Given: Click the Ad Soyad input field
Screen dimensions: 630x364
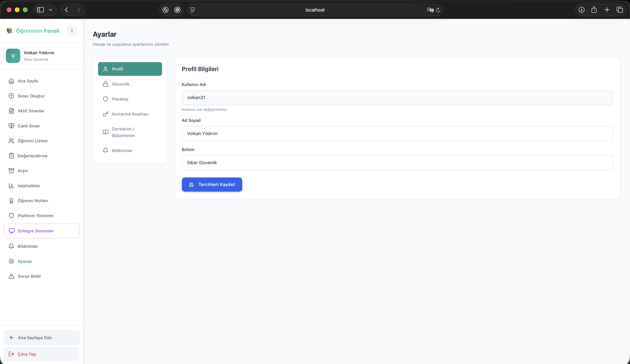Looking at the screenshot, I should [397, 134].
